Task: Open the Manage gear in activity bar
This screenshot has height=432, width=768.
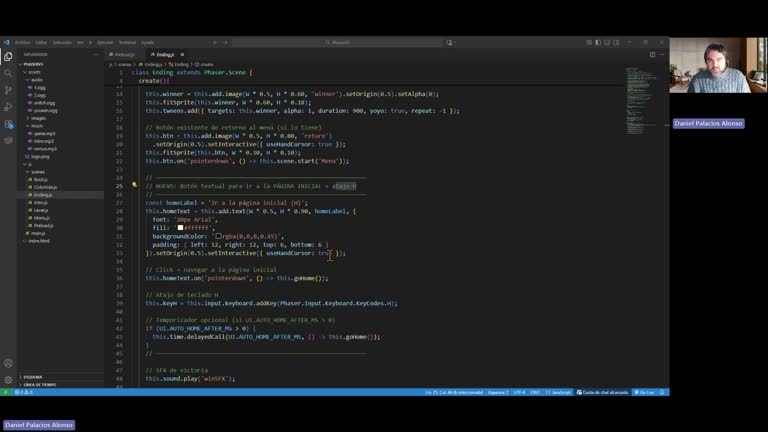Action: click(8, 380)
